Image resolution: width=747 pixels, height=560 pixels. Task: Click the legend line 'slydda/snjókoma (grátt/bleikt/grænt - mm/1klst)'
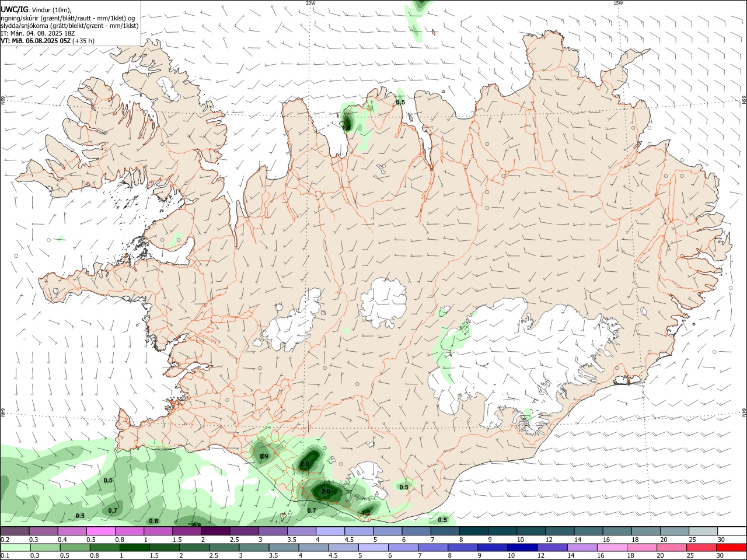[x=69, y=26]
